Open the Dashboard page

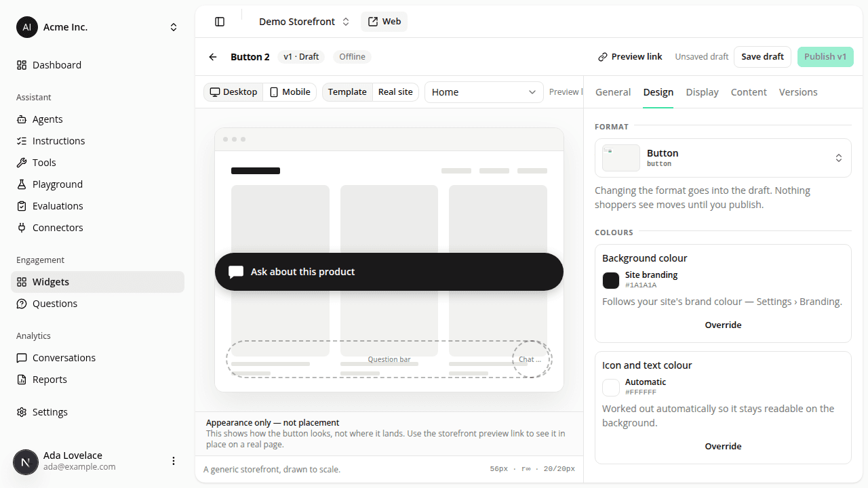[98, 65]
